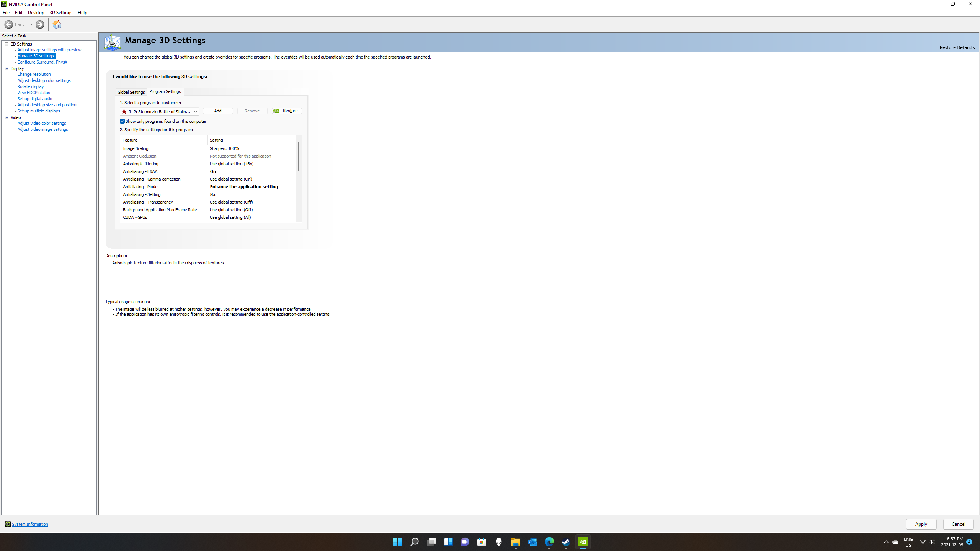The image size is (980, 551).
Task: Open the Back history dropdown arrow
Action: pos(31,24)
